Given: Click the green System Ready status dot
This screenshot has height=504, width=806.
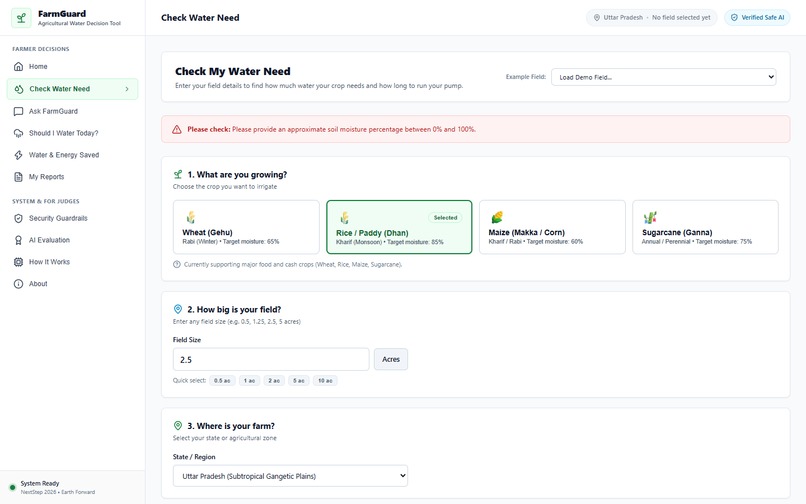Looking at the screenshot, I should point(12,488).
